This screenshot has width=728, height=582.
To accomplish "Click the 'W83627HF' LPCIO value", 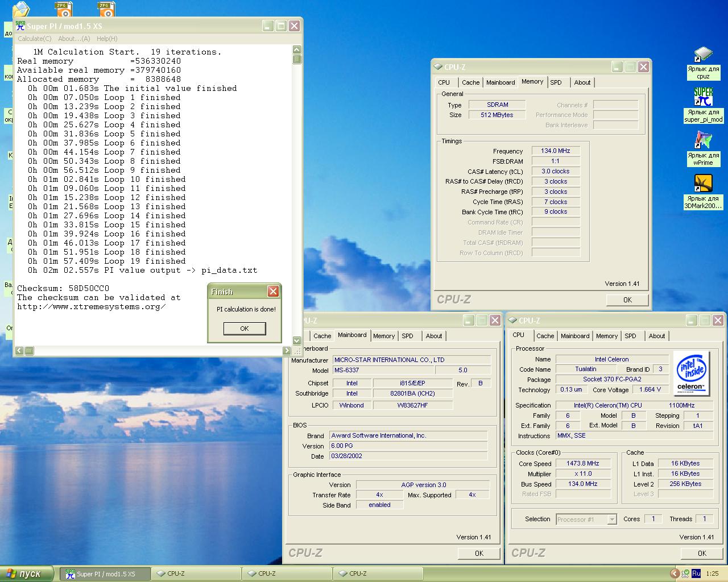I will point(412,405).
